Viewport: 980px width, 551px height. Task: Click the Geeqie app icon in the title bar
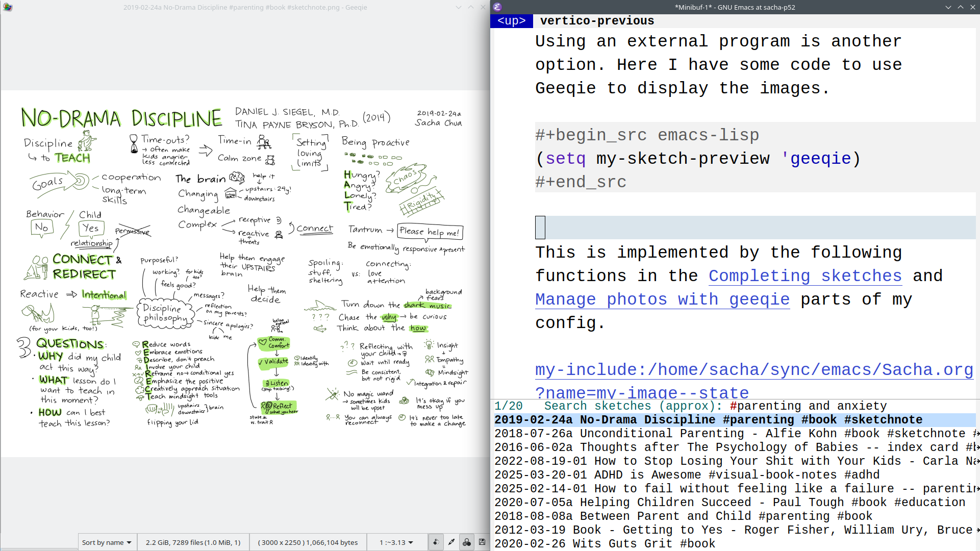(7, 7)
